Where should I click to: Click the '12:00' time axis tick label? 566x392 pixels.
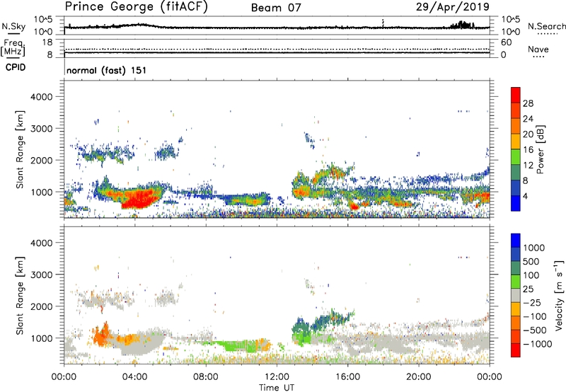point(277,377)
